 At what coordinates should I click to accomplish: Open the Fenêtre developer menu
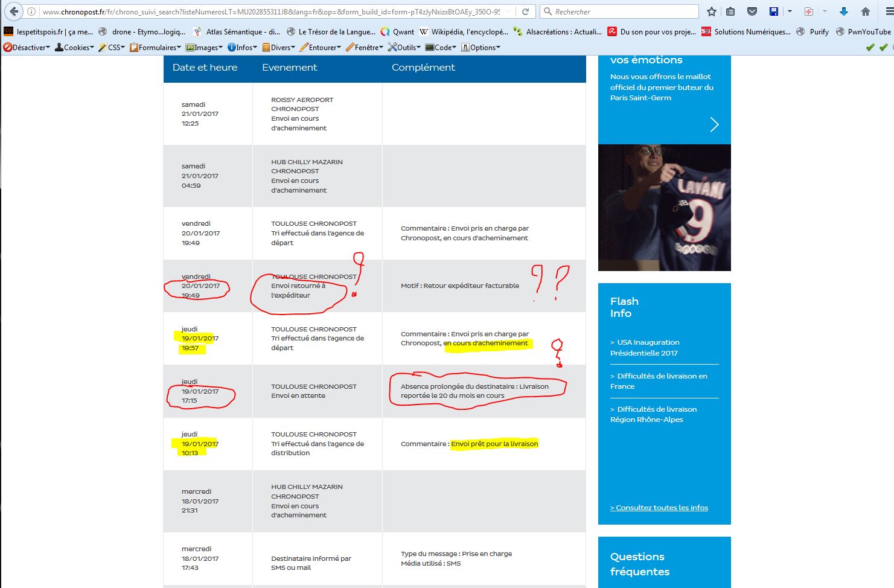[x=364, y=48]
